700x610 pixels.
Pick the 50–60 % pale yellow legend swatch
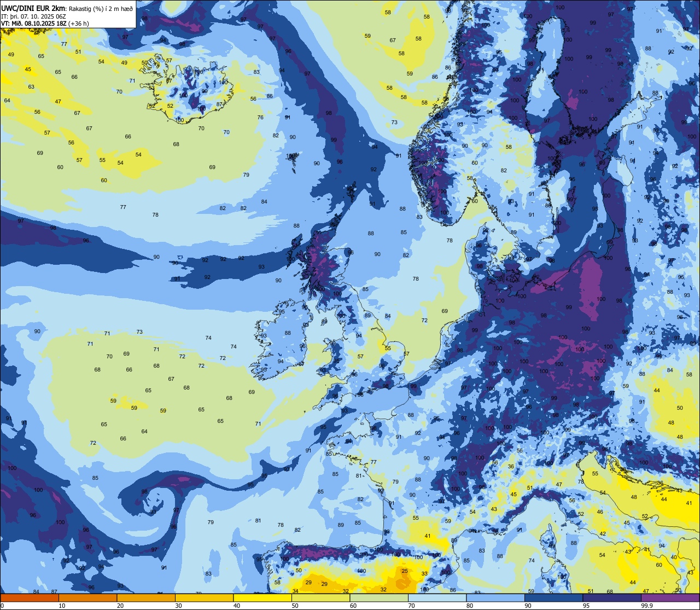[320, 598]
